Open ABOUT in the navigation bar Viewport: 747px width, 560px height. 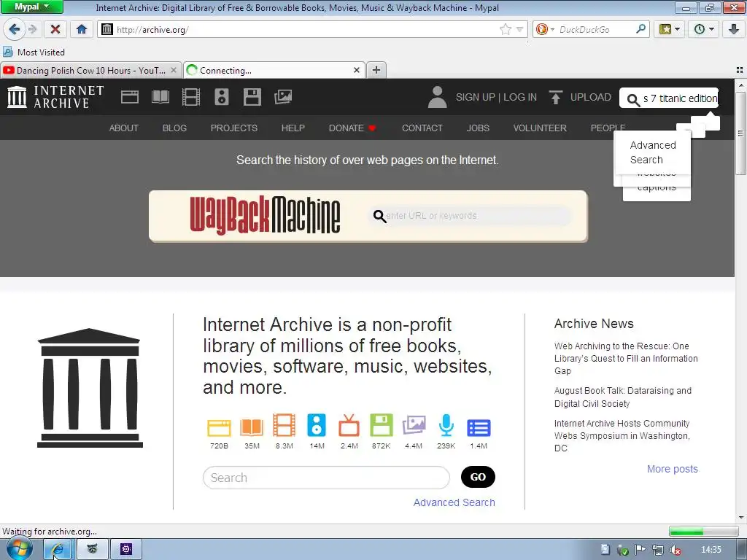(x=124, y=128)
